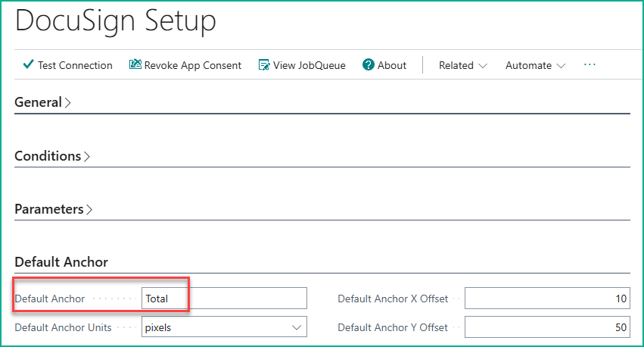Click the Default Anchor X Offset label
The height and width of the screenshot is (347, 644).
393,299
